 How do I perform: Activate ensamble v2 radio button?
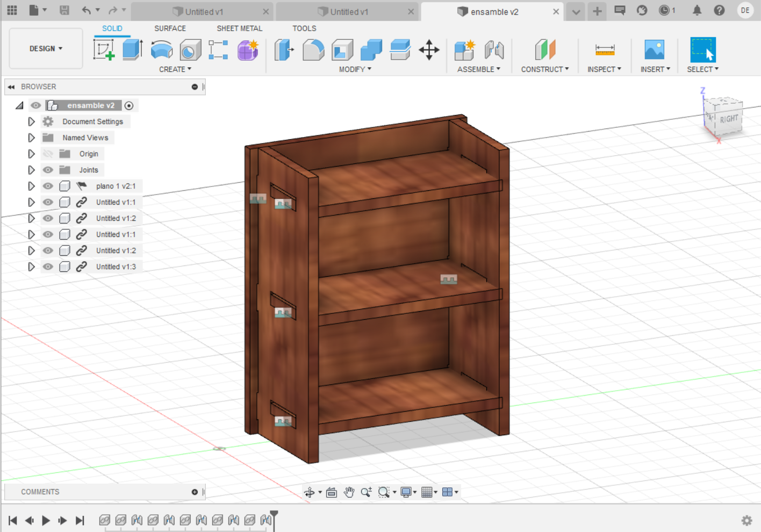pyautogui.click(x=129, y=105)
